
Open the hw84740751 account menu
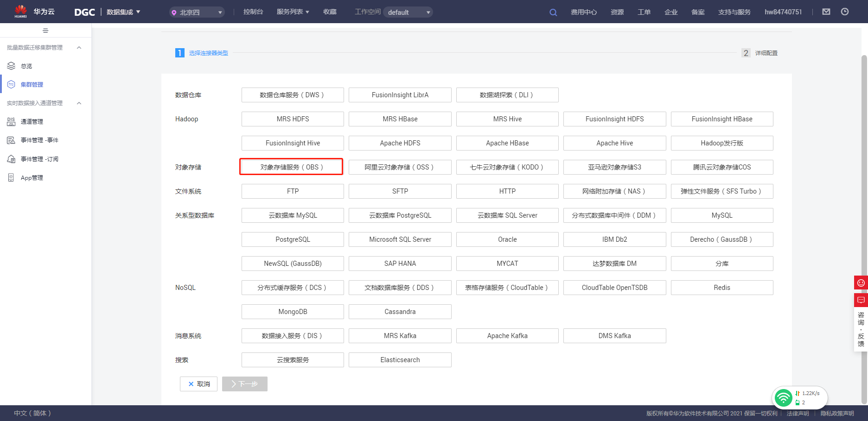click(x=783, y=12)
